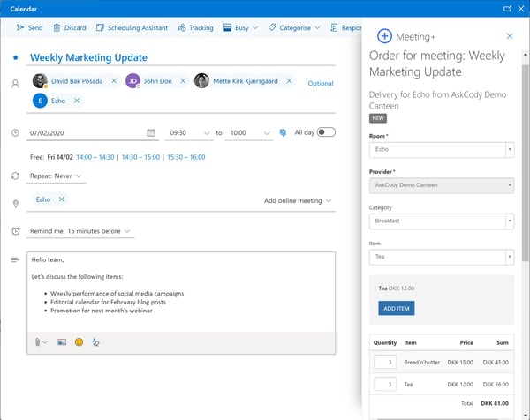Click into the message body text

click(181, 292)
